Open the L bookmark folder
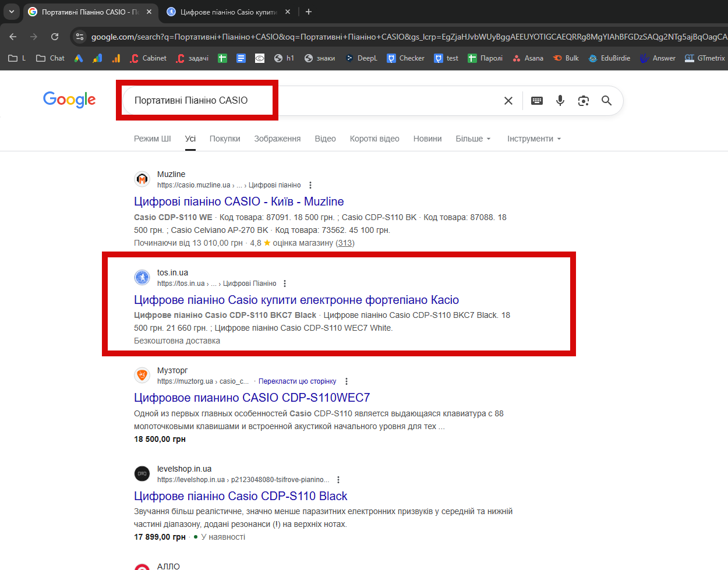This screenshot has width=728, height=570. (17, 58)
